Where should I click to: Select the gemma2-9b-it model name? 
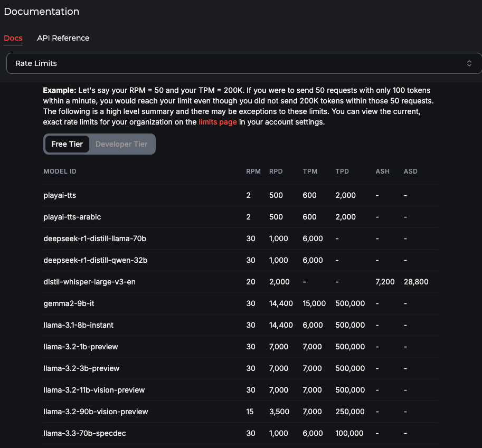69,303
